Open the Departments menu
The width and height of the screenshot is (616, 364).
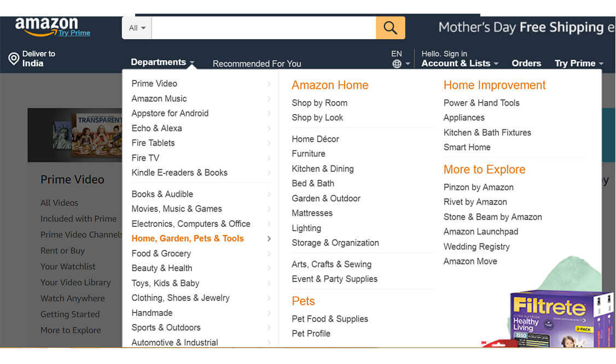click(159, 62)
